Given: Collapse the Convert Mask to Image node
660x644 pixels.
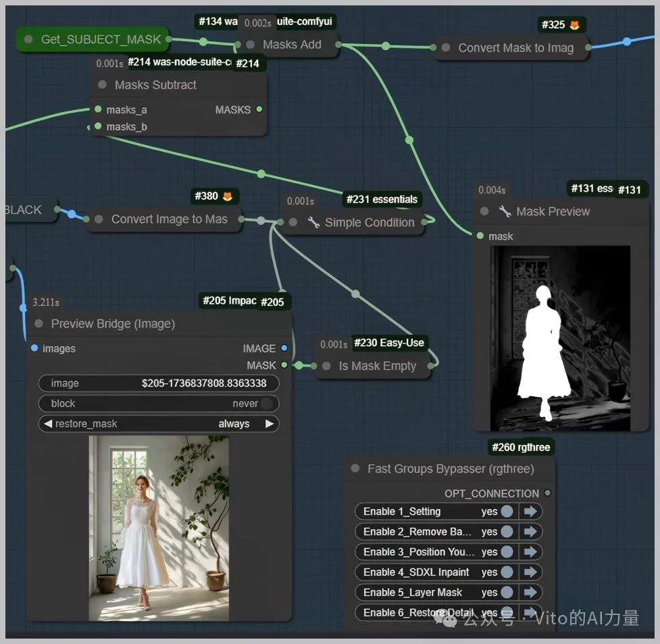Looking at the screenshot, I should (446, 47).
